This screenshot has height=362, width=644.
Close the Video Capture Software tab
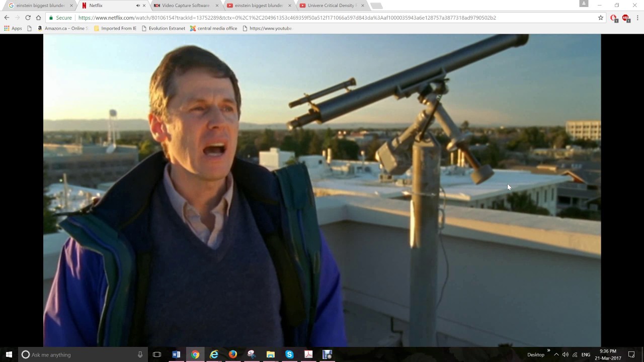pos(217,6)
